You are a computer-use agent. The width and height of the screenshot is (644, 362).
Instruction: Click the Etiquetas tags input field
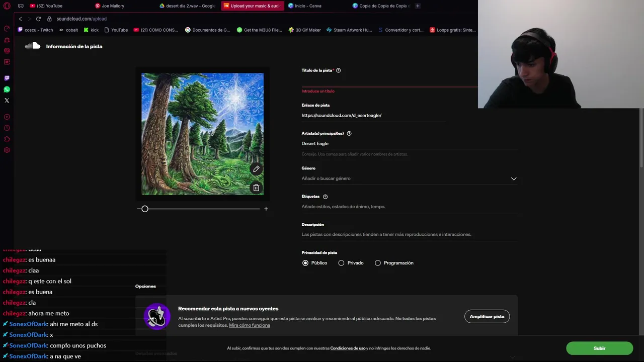[409, 207]
